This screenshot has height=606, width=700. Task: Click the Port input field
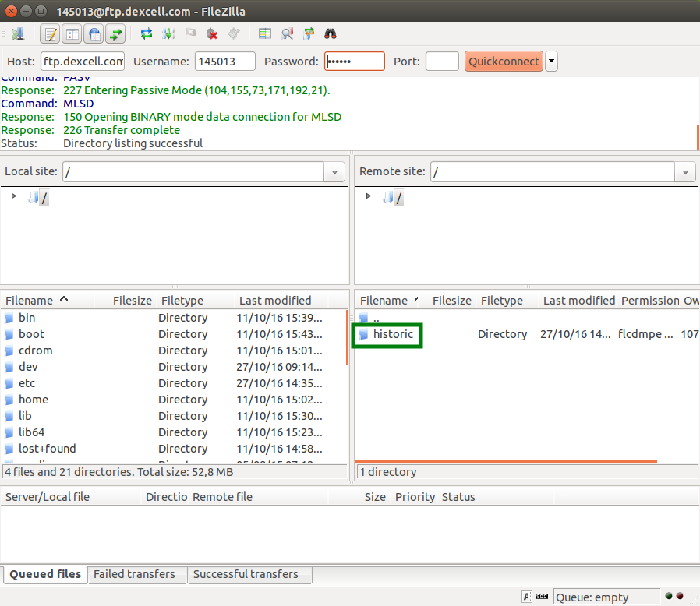(x=442, y=61)
